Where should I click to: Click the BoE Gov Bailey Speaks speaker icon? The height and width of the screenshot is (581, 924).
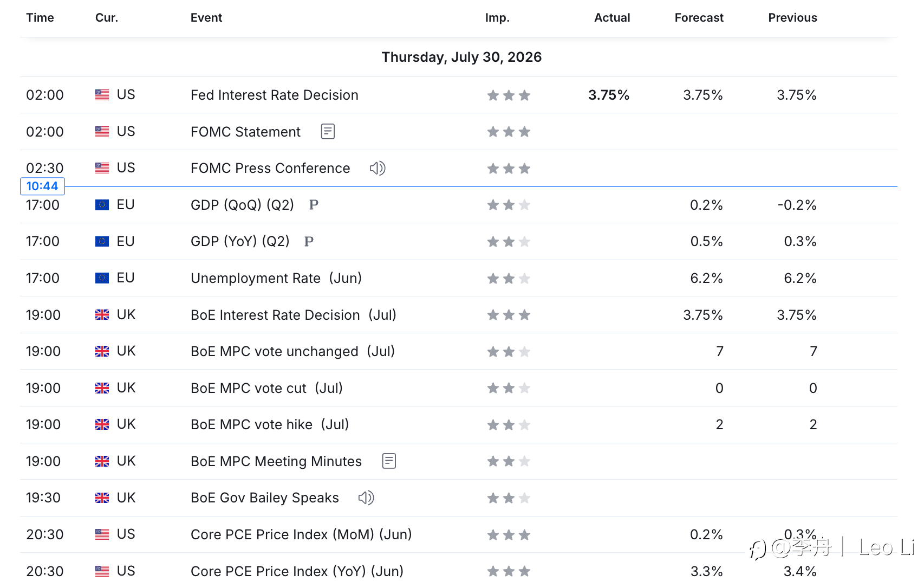tap(366, 498)
